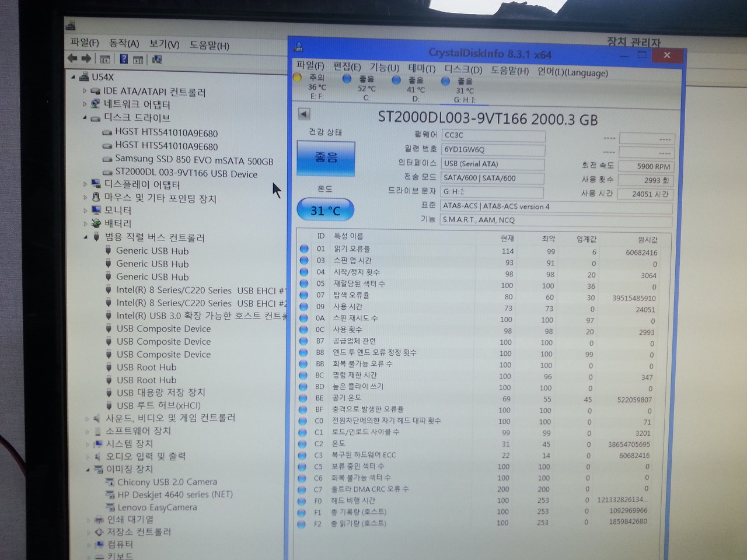Click the USB Root Hub icon (first one)

tap(109, 367)
